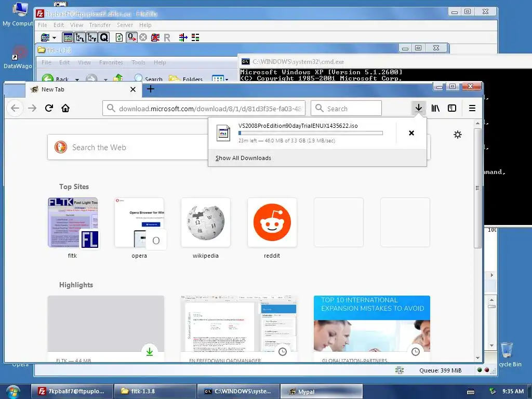Viewport: 532px width, 399px height.
Task: Open the fltk top site tile
Action: point(73,222)
